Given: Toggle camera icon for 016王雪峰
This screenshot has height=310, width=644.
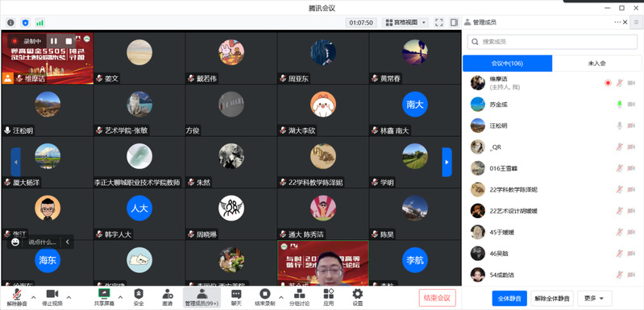Looking at the screenshot, I should pos(631,168).
